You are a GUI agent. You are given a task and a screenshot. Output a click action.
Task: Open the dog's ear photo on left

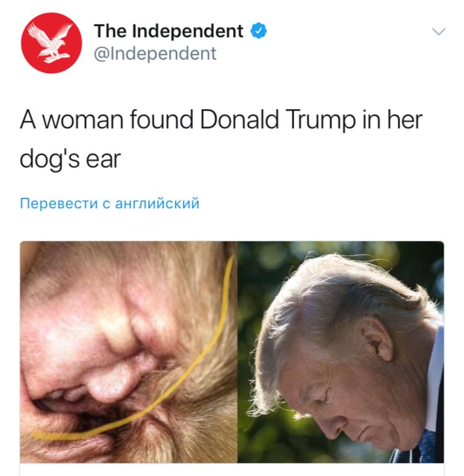129,352
